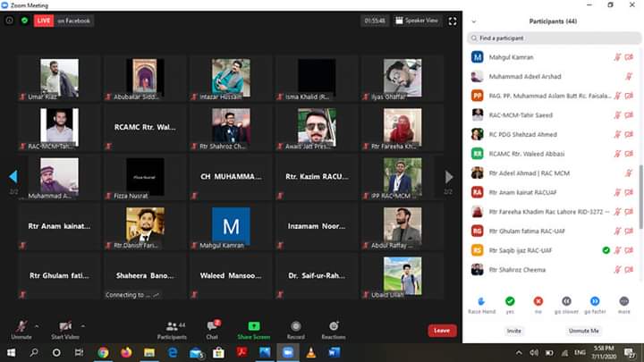Toggle video icon for RC PDG Shehzad Ahmed
Screen dimensions: 644x362
tap(629, 134)
